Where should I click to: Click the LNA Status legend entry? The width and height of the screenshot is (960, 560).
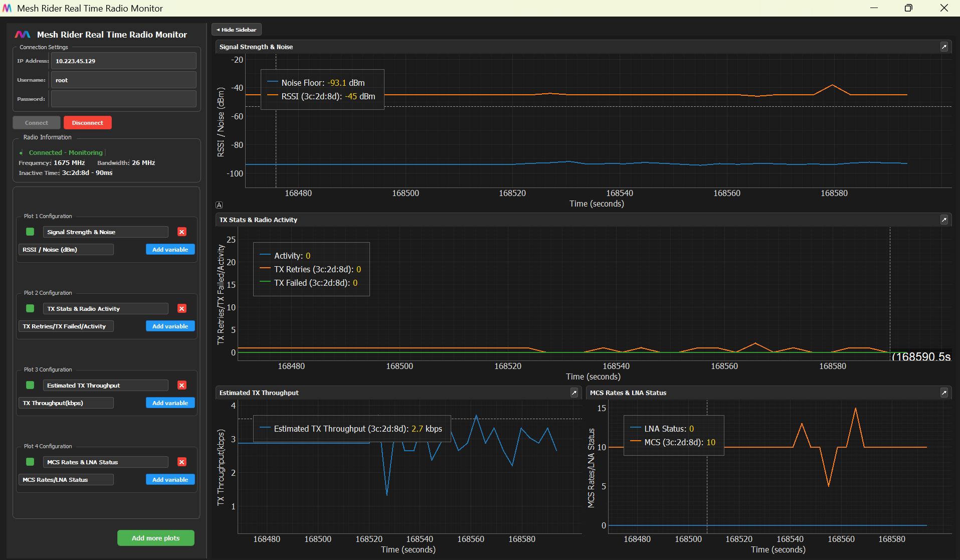pyautogui.click(x=662, y=429)
